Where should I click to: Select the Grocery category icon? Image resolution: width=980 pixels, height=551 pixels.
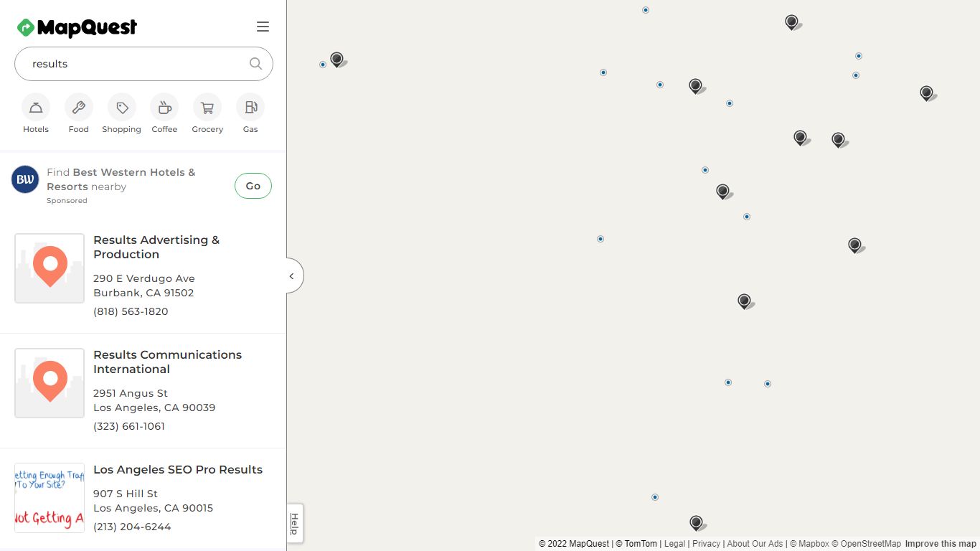point(207,108)
